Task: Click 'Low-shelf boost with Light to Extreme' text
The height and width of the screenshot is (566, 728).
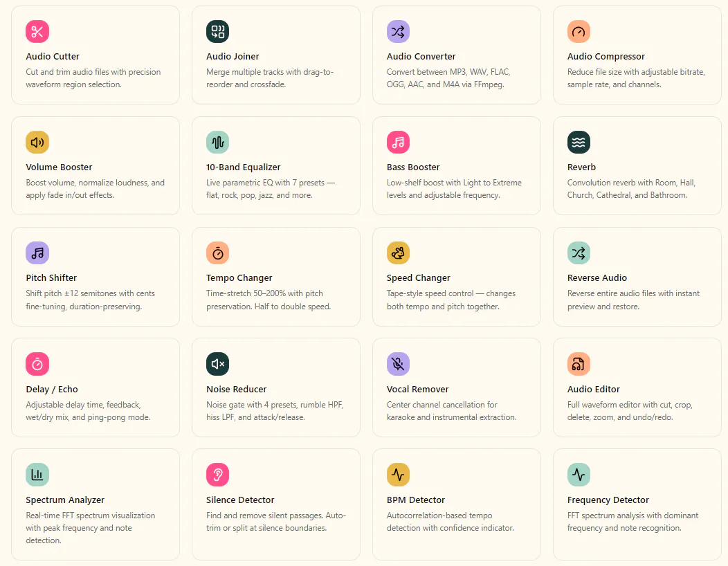Action: point(454,189)
